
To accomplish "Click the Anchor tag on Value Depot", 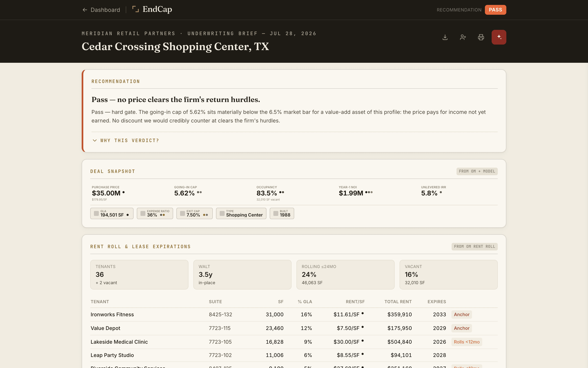I will coord(462,328).
